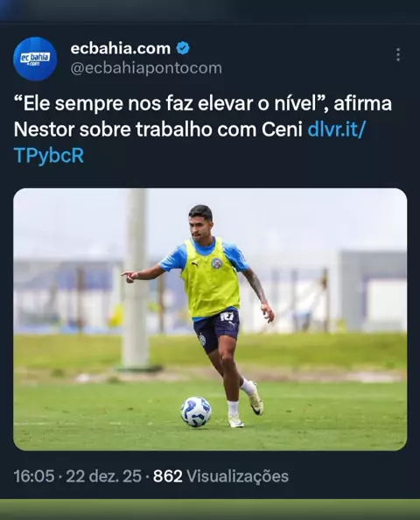Click the TPybcR link text
The width and height of the screenshot is (420, 520).
click(49, 155)
